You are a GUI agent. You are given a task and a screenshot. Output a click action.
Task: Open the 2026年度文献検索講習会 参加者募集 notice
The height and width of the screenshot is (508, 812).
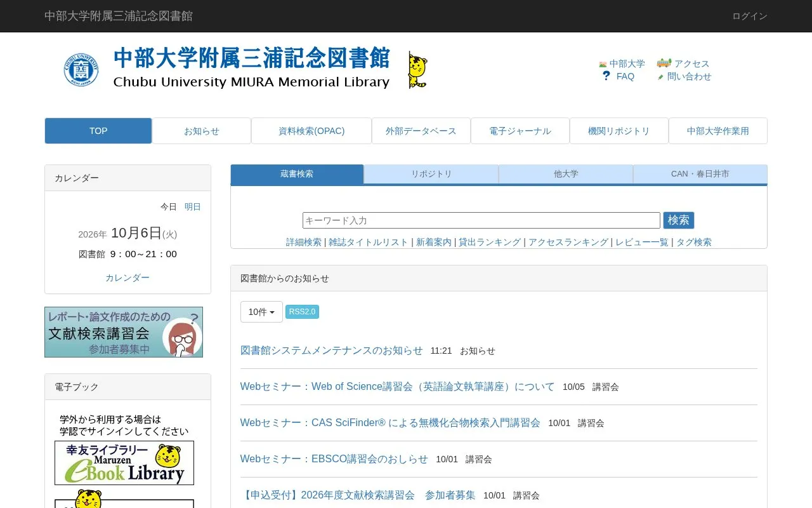(358, 495)
